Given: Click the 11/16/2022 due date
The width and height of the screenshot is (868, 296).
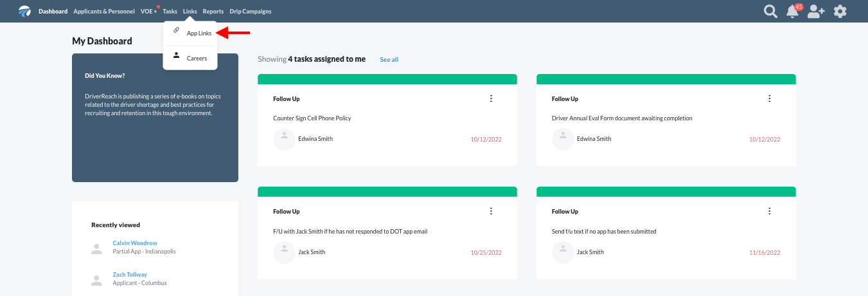Looking at the screenshot, I should coord(763,252).
